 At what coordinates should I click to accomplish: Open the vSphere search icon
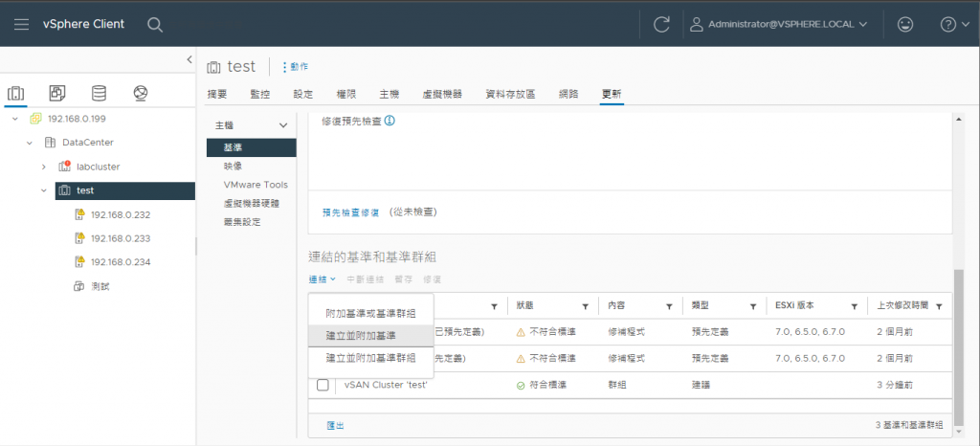click(x=155, y=24)
